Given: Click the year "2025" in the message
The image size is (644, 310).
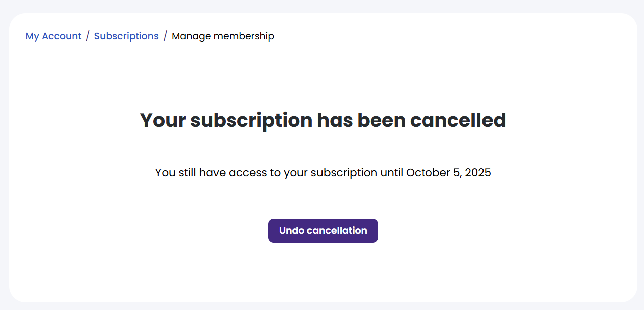Looking at the screenshot, I should coord(478,173).
